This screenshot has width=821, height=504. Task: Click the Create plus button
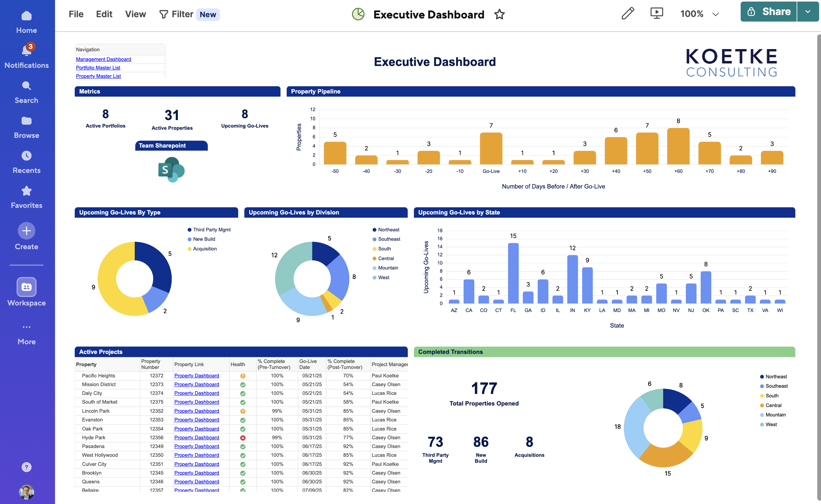point(26,231)
